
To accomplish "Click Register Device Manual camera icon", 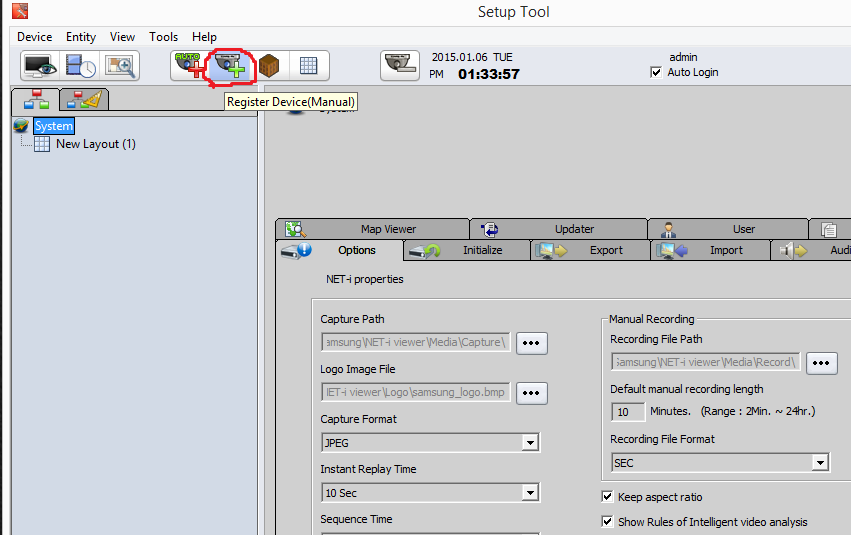I will 230,66.
